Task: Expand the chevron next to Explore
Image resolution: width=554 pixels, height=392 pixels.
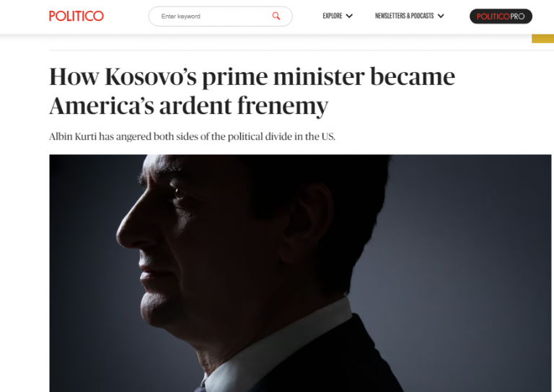Action: (349, 16)
